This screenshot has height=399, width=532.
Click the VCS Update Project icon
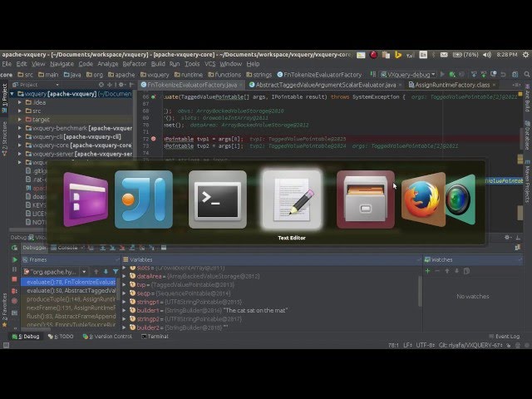coord(474,74)
